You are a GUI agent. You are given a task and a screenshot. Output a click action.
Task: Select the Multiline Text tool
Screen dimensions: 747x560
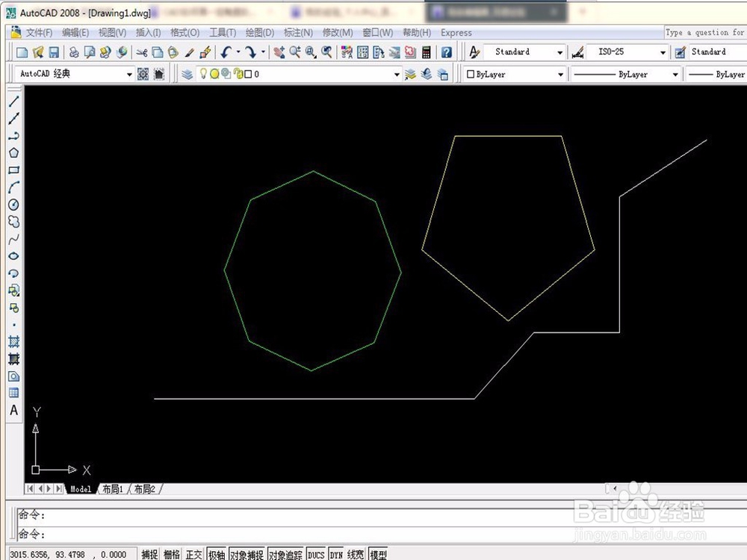tap(13, 410)
